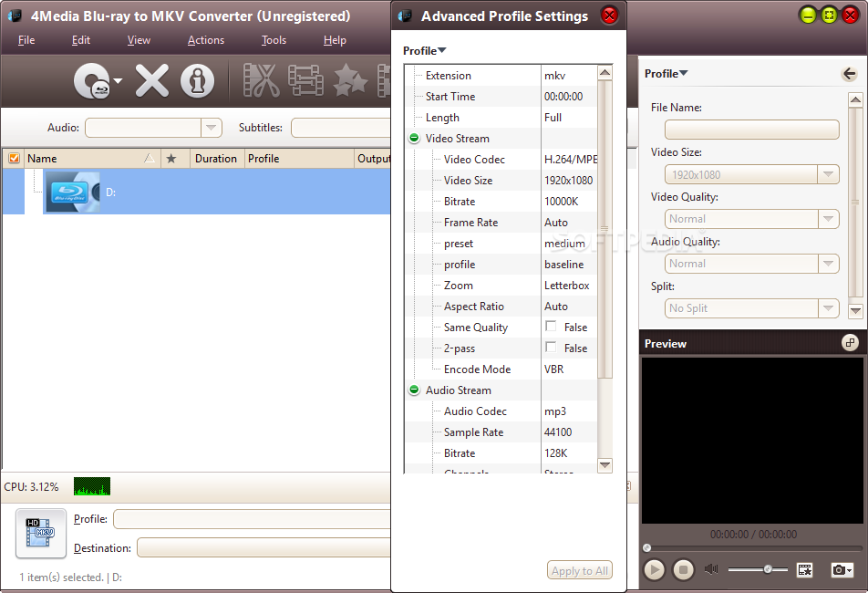Open the Profile dropdown in right panel
Screen dimensions: 868x593
click(666, 74)
